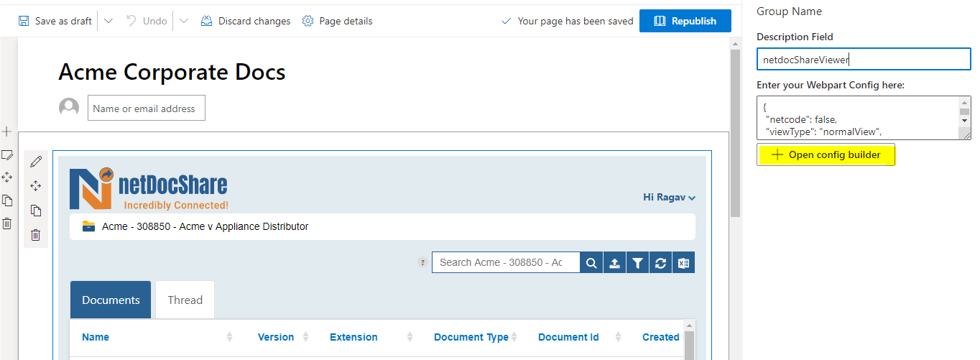980x360 pixels.
Task: Click the duplicate section icon in left rail
Action: (7, 200)
